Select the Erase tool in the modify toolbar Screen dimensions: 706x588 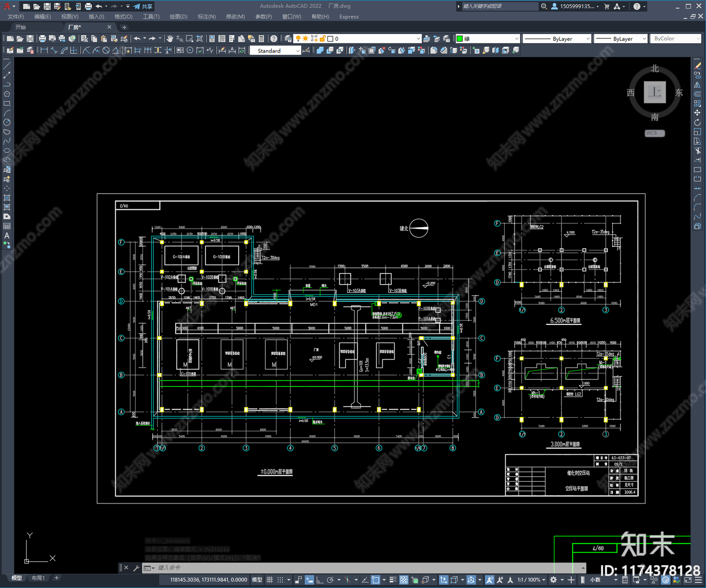697,66
